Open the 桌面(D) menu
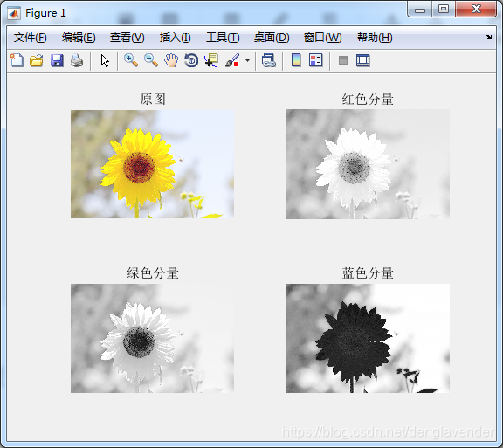The height and width of the screenshot is (448, 503). click(x=272, y=38)
